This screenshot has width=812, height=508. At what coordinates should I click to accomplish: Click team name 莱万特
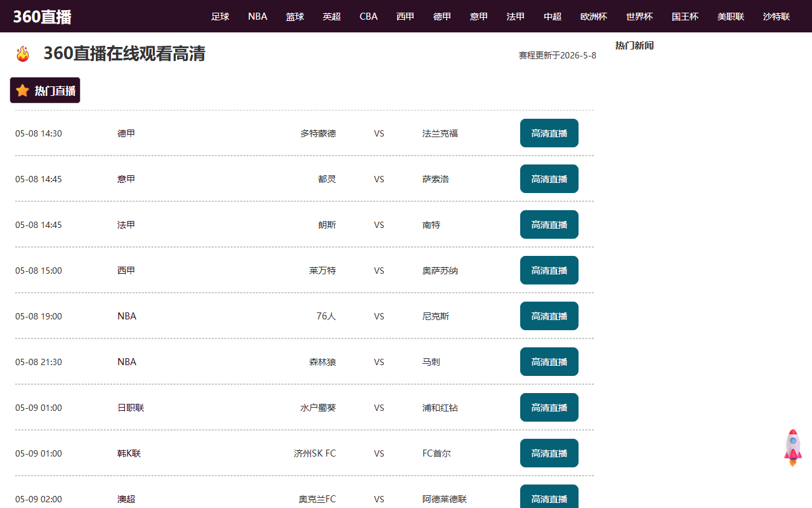(x=323, y=271)
